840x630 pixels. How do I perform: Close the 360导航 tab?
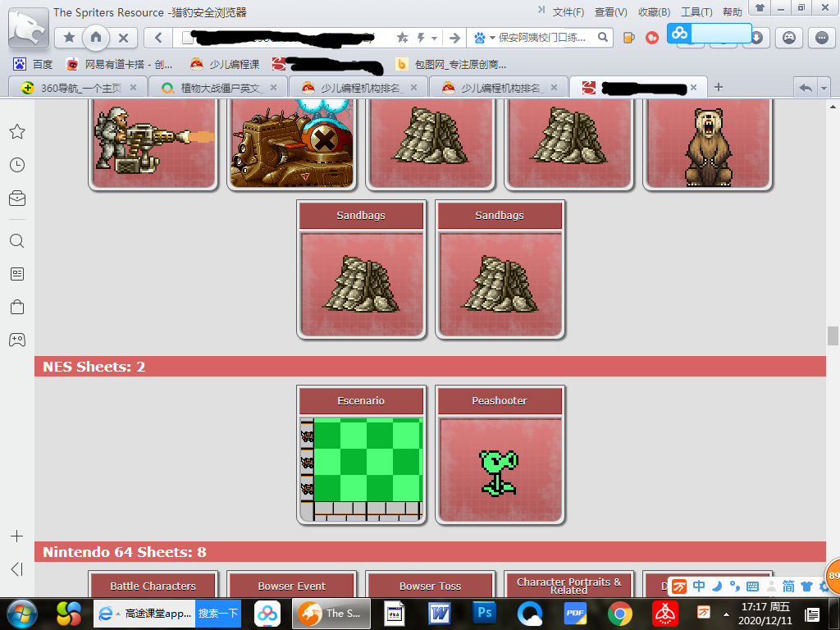pyautogui.click(x=134, y=87)
